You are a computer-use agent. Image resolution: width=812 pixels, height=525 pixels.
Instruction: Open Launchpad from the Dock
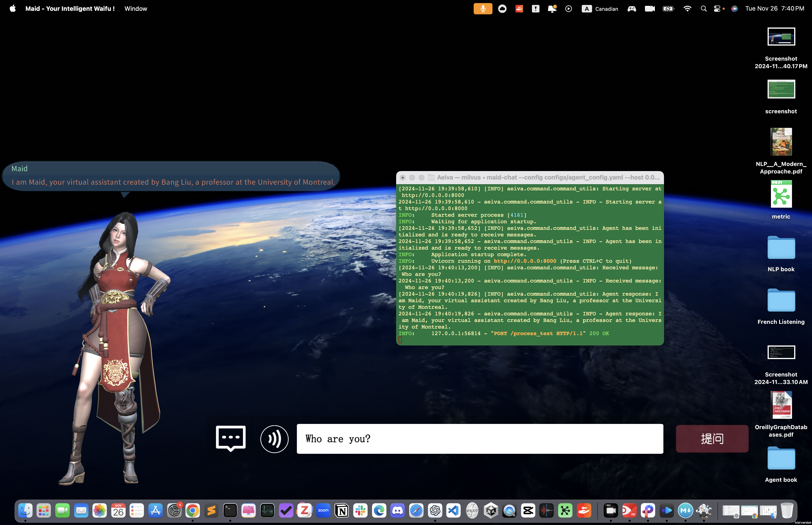pyautogui.click(x=44, y=510)
